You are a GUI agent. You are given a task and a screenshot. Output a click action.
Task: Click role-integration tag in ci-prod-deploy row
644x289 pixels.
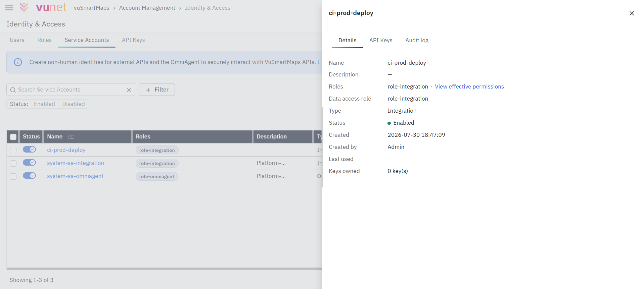[x=157, y=150]
